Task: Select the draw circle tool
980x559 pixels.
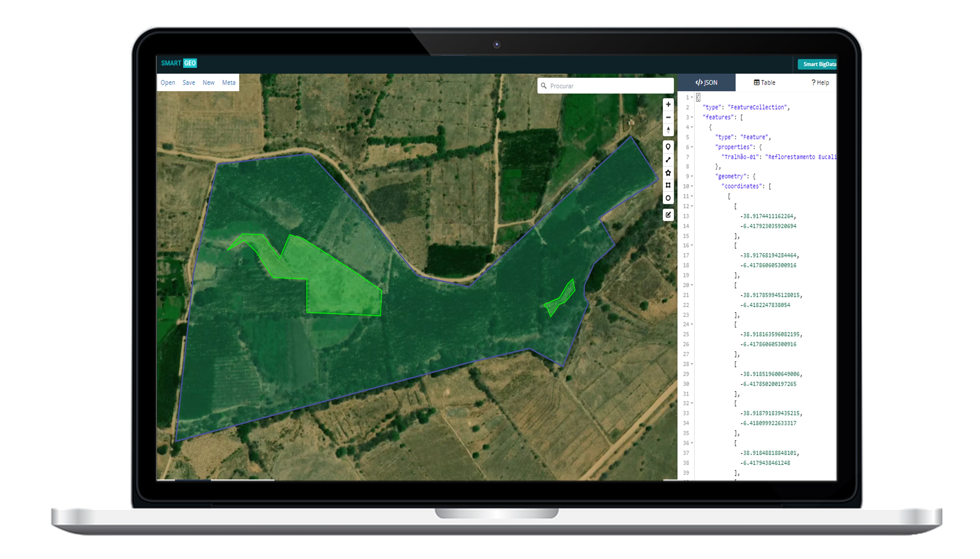Action: click(668, 198)
